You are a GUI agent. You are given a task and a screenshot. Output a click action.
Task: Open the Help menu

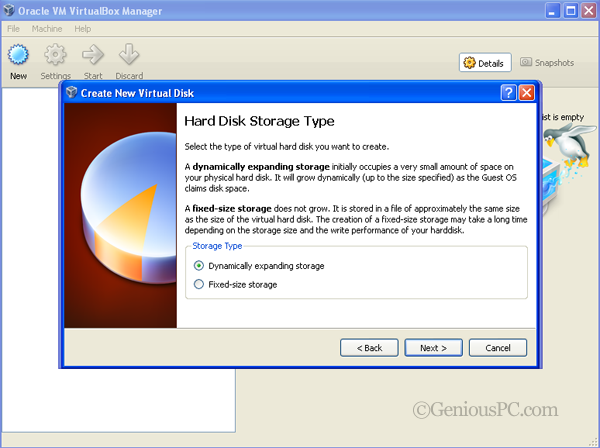[x=83, y=29]
